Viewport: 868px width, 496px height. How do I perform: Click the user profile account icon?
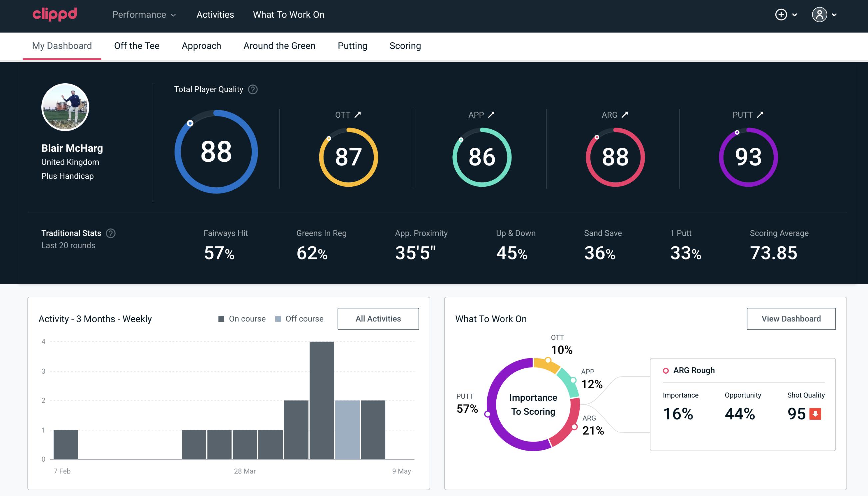point(820,15)
